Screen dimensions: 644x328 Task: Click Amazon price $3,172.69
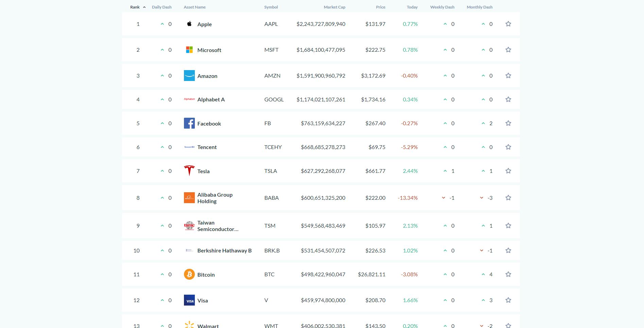click(x=373, y=76)
